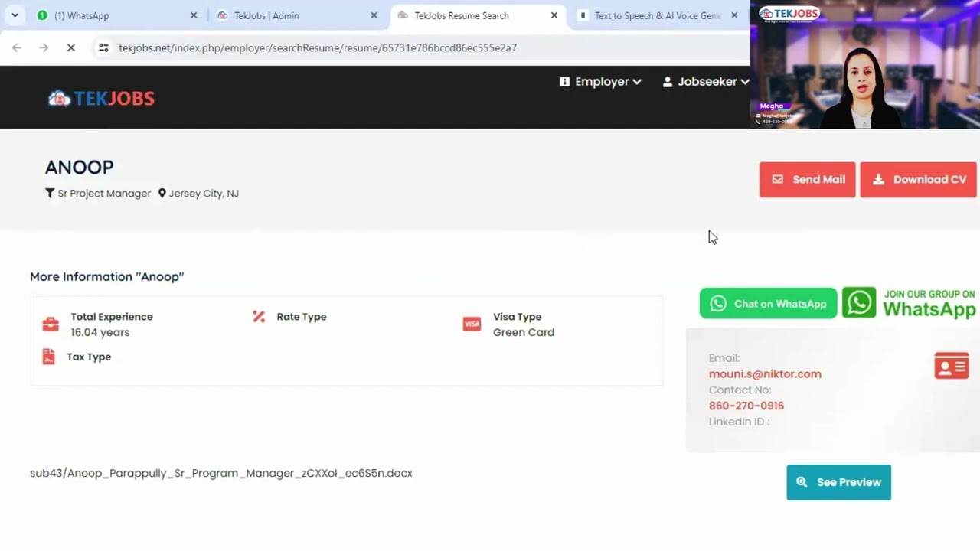The image size is (980, 551).
Task: Click contact number 860-270-0916
Action: pos(746,406)
